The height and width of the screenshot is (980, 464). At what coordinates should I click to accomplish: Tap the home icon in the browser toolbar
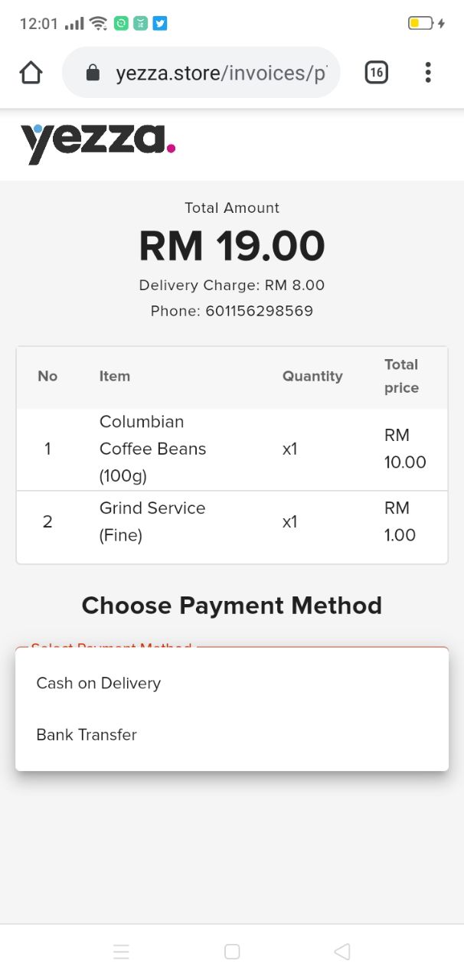(31, 72)
